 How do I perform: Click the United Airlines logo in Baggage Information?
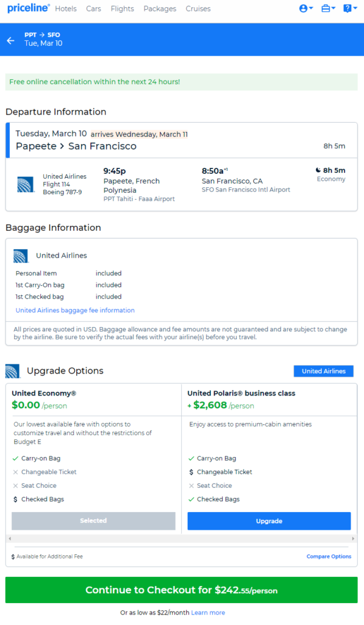[21, 256]
